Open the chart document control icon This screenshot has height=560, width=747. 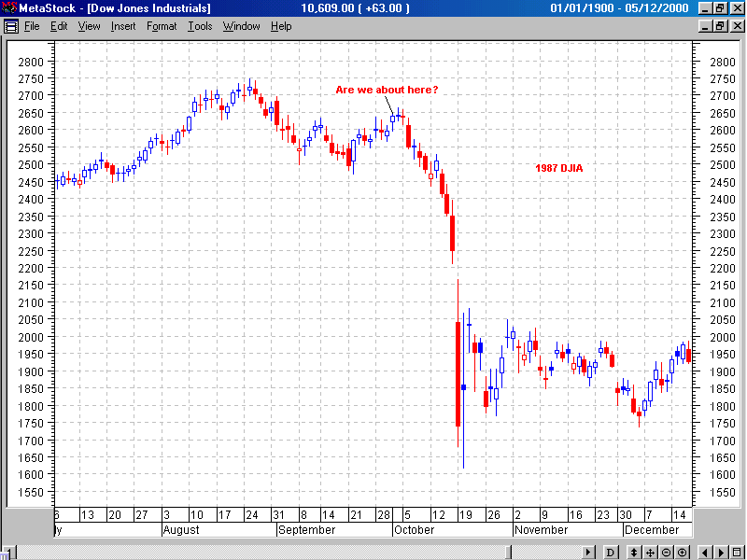coord(10,26)
